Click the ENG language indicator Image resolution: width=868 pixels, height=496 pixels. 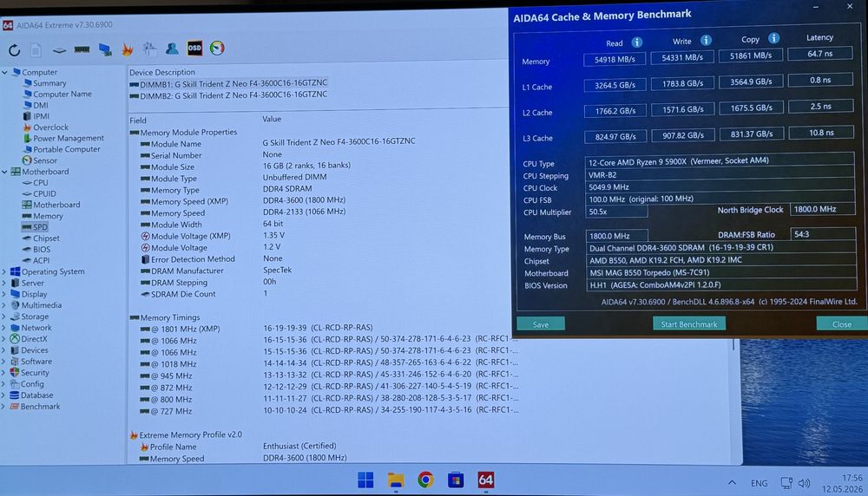click(x=759, y=483)
